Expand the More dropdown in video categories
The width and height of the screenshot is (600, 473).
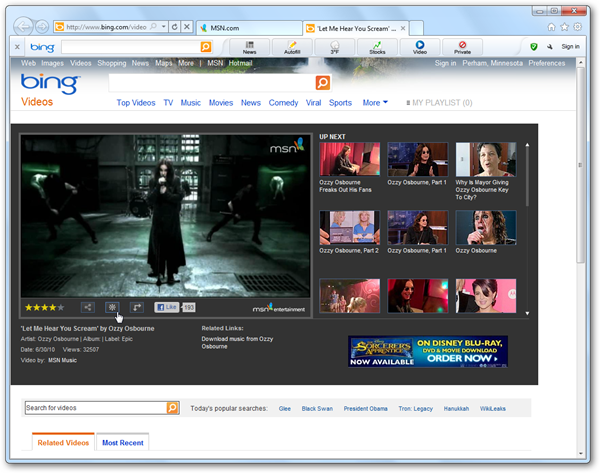tap(375, 103)
